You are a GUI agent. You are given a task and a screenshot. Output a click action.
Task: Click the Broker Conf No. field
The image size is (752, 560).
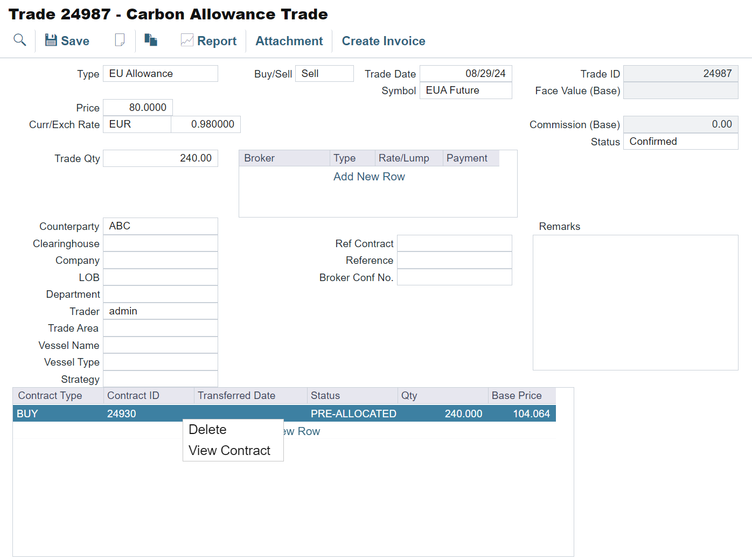[x=454, y=277]
